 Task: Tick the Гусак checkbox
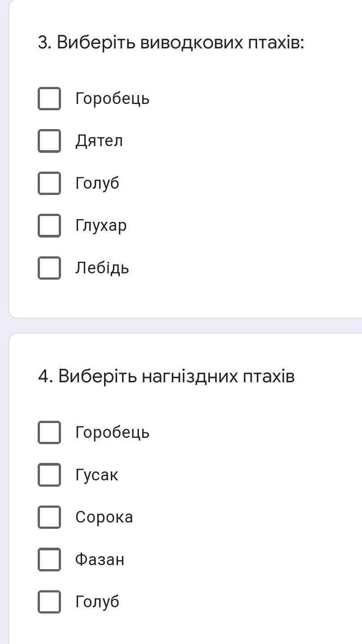click(49, 475)
